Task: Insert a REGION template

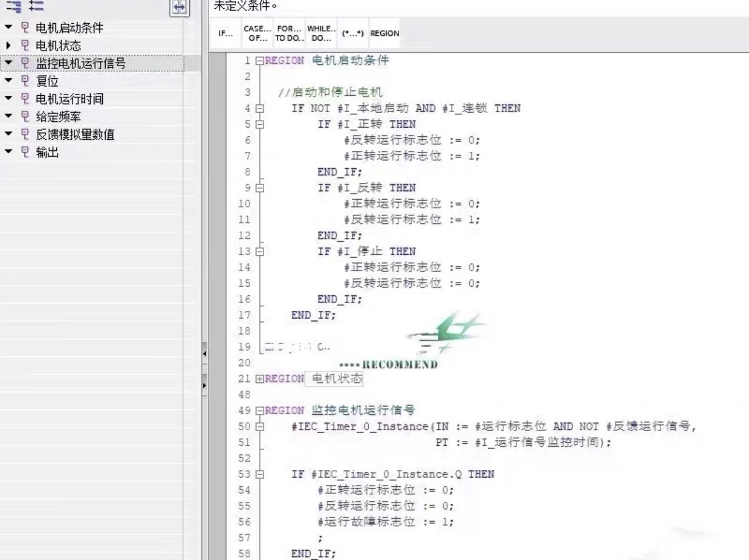Action: point(384,33)
